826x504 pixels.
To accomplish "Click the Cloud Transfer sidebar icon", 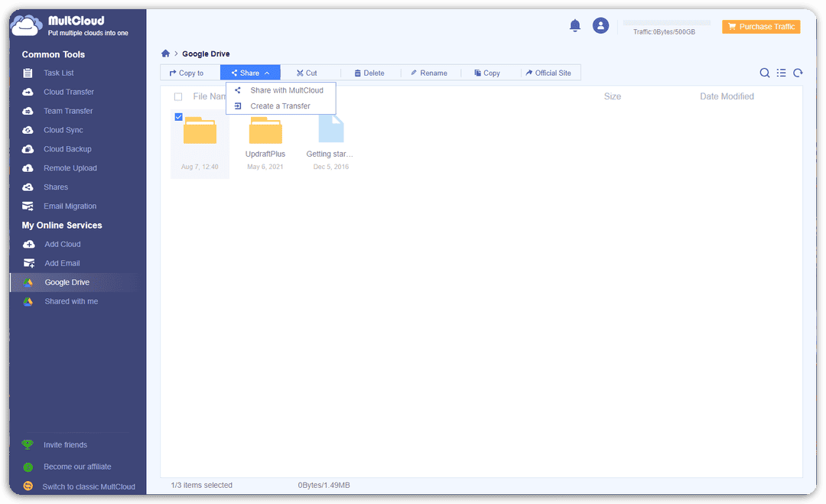I will pyautogui.click(x=28, y=92).
